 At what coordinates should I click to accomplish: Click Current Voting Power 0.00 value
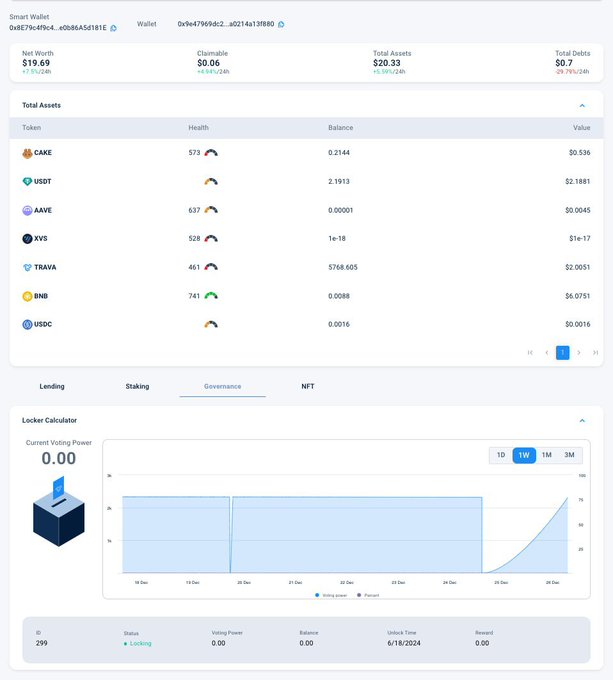click(x=59, y=458)
